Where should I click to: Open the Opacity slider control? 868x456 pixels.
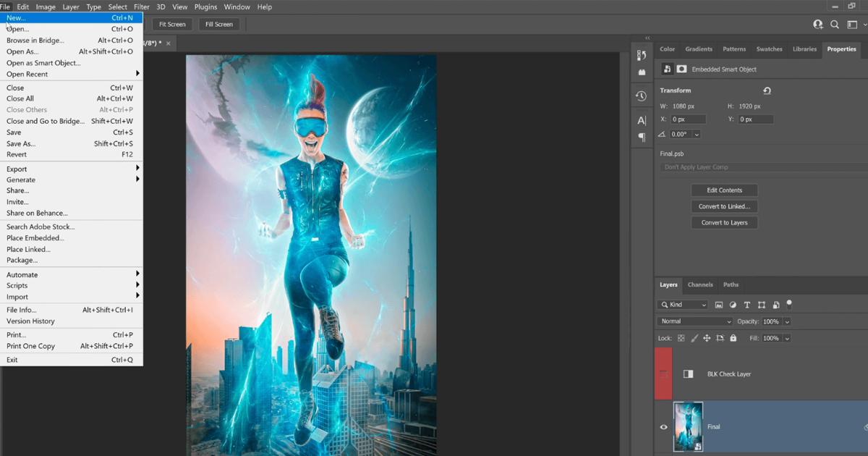(x=787, y=321)
